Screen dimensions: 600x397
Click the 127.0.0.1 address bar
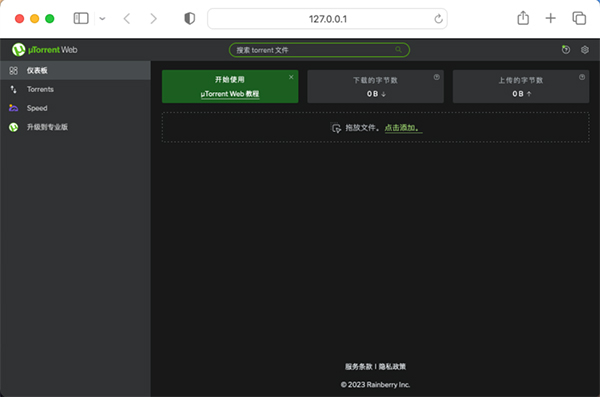coord(328,19)
